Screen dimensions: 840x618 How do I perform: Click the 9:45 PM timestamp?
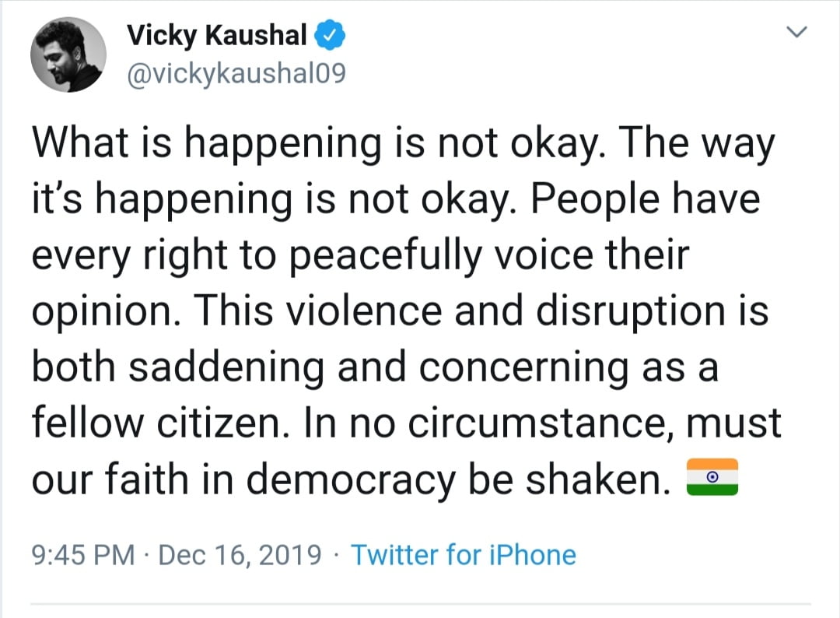point(83,555)
